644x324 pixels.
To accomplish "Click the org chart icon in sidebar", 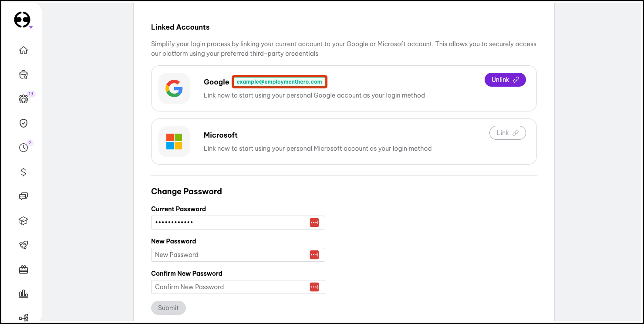I will click(24, 318).
